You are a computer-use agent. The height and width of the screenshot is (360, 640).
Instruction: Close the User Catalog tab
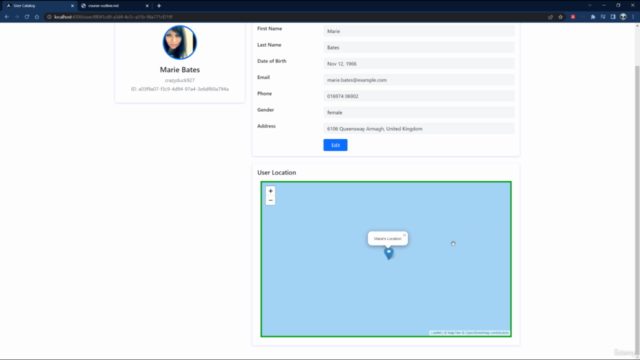pos(72,6)
